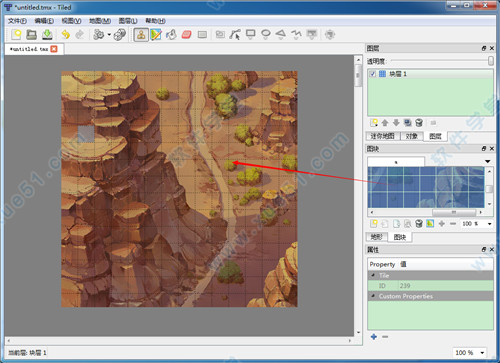This screenshot has height=363, width=500.
Task: Open the 编辑(E) menu
Action: [x=44, y=21]
